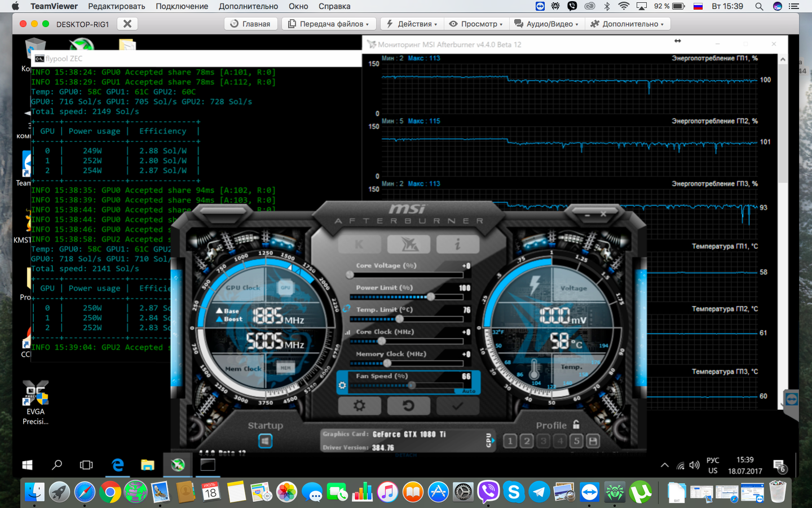Open the Дополнительно menu in the macOS menu bar
This screenshot has width=812, height=508.
249,6
